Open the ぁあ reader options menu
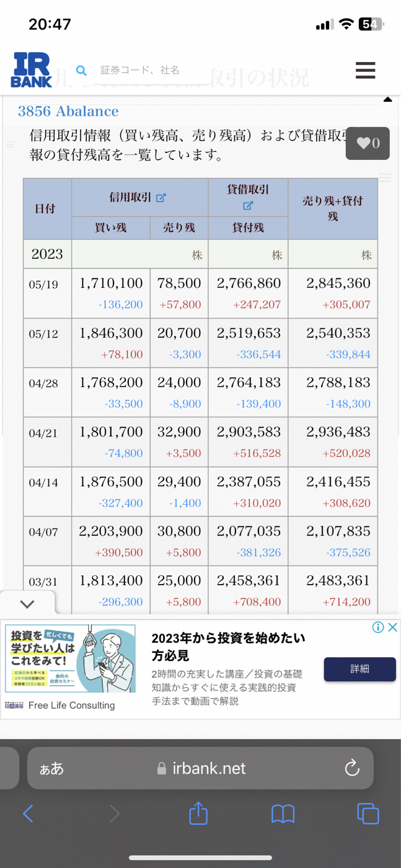401x868 pixels. [x=52, y=769]
